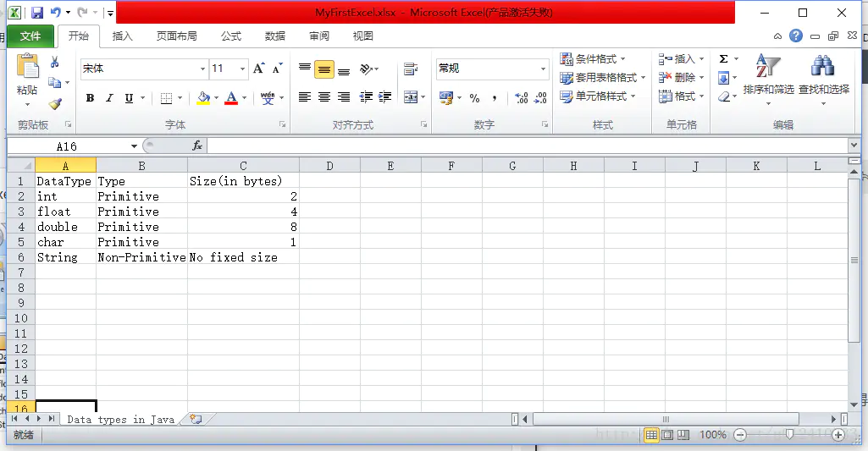Toggle align text right
868x451 pixels.
pyautogui.click(x=344, y=97)
